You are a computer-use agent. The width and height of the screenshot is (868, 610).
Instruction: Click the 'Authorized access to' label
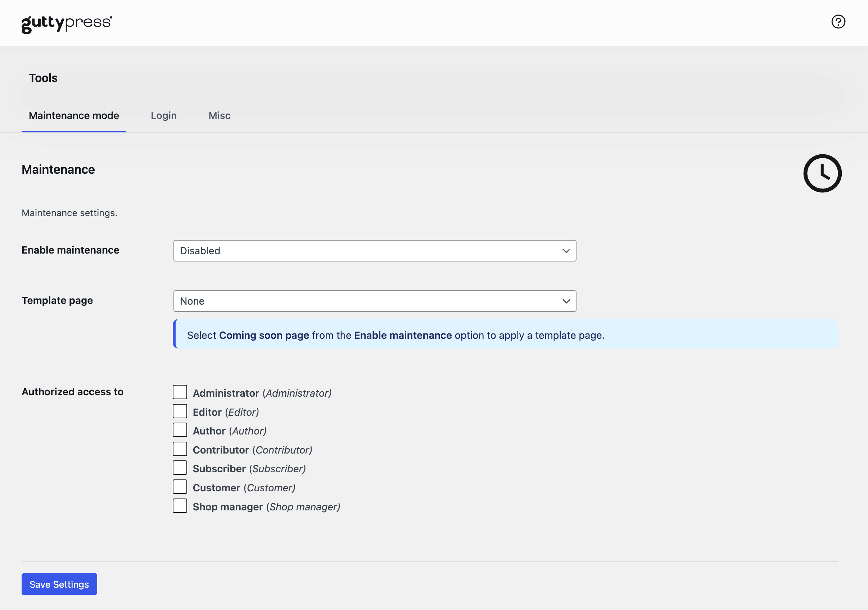tap(73, 392)
